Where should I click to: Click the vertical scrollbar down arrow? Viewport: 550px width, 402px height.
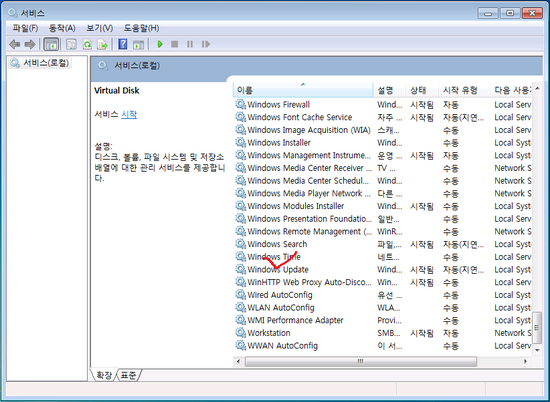pos(537,350)
